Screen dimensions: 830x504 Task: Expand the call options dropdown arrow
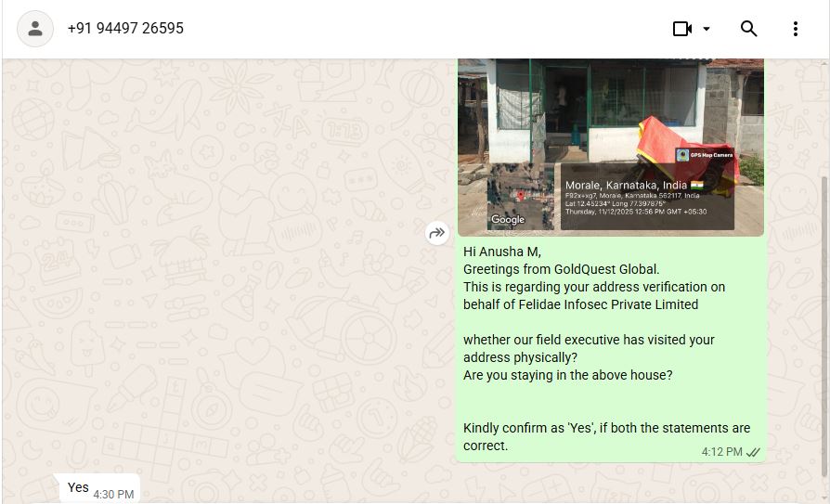tap(707, 29)
